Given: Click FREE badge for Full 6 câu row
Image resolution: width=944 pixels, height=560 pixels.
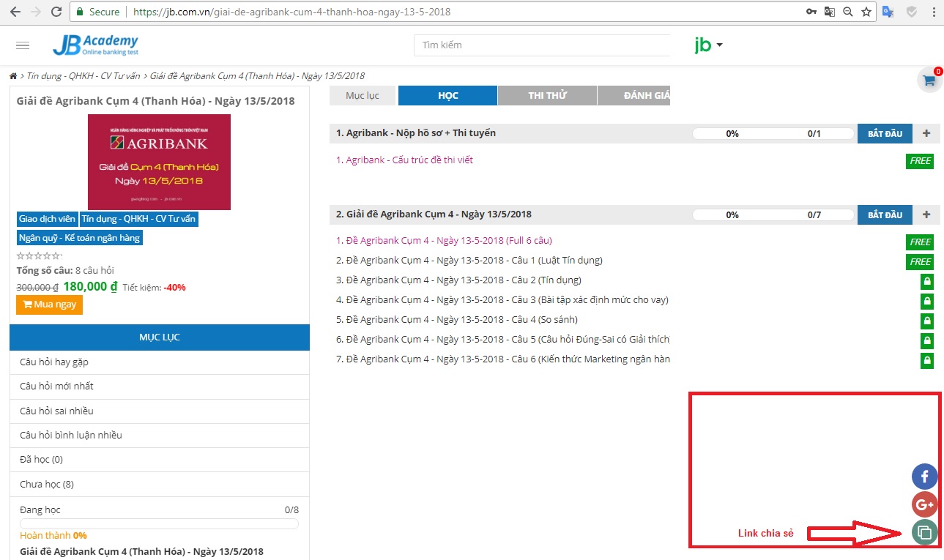Looking at the screenshot, I should click(x=920, y=242).
